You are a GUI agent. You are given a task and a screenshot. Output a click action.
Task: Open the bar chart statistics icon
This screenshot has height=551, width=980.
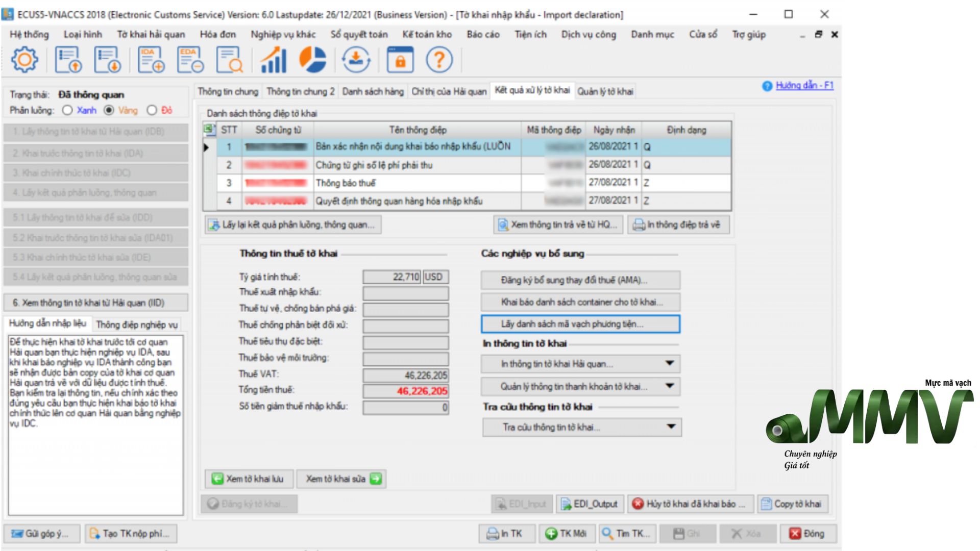[274, 60]
